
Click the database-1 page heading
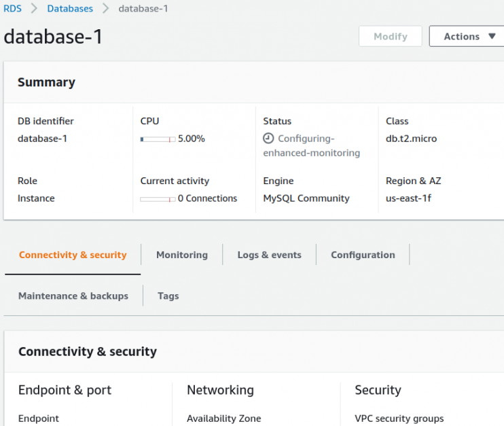(x=53, y=37)
